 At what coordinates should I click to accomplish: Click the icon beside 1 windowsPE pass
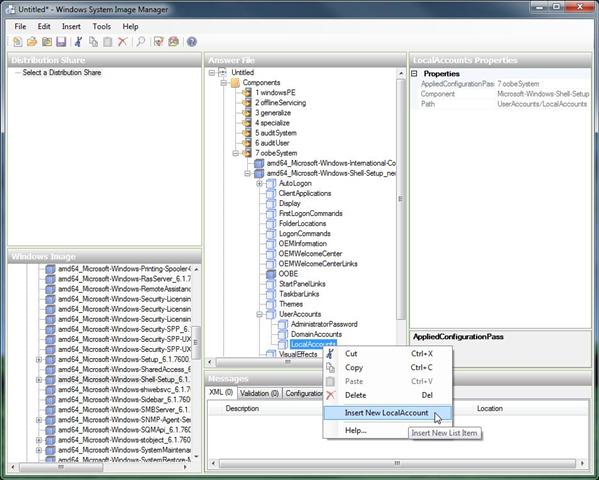coord(247,92)
